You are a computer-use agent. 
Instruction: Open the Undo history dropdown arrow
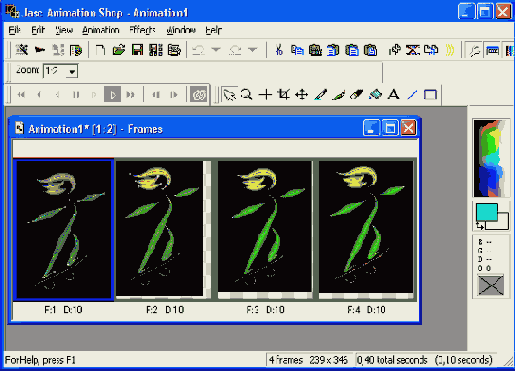coord(216,50)
